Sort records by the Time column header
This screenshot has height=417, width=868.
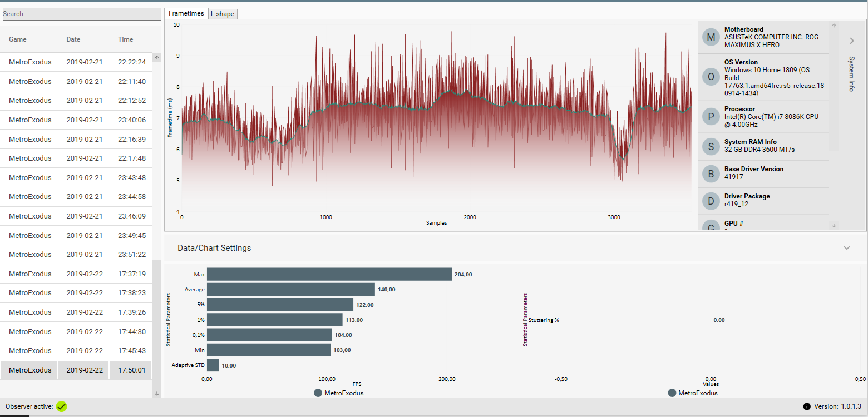click(126, 39)
